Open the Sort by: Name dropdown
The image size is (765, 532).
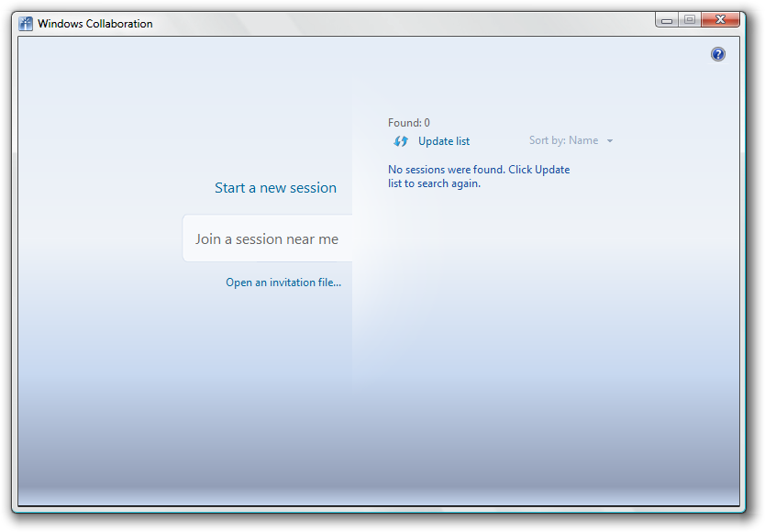pyautogui.click(x=571, y=140)
